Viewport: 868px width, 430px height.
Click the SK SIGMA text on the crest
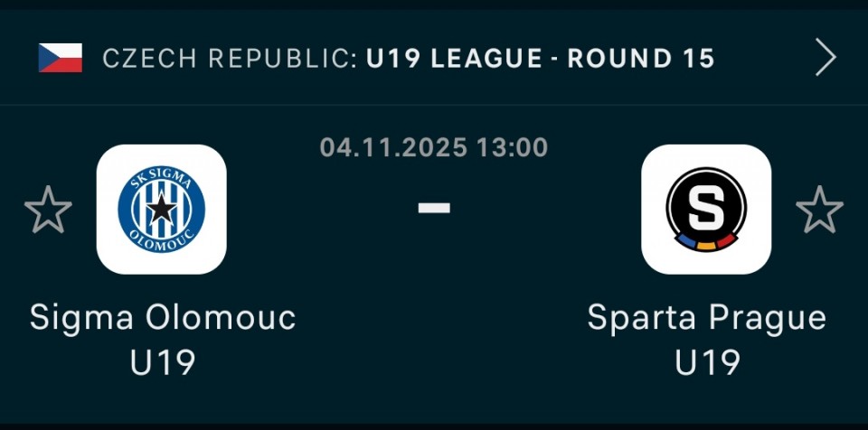click(x=162, y=178)
